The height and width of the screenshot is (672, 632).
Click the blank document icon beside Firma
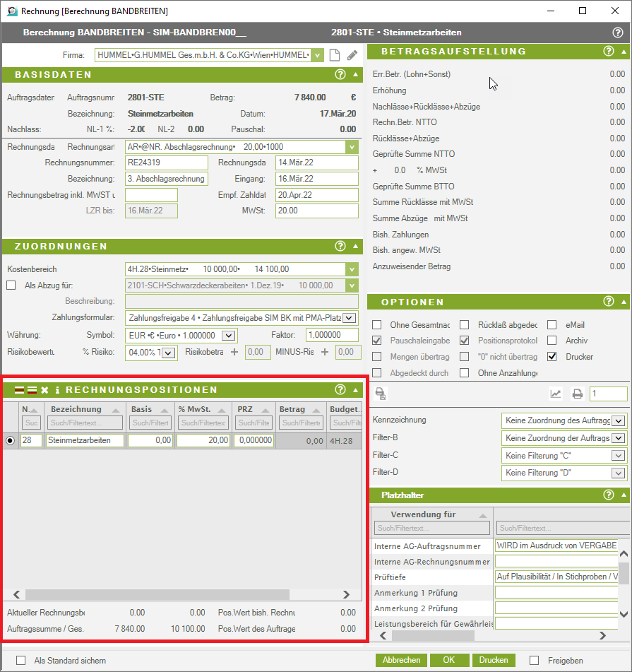coord(335,55)
